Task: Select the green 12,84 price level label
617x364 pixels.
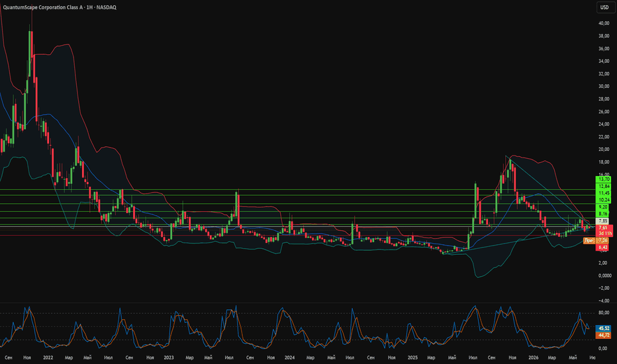Action: coord(604,186)
